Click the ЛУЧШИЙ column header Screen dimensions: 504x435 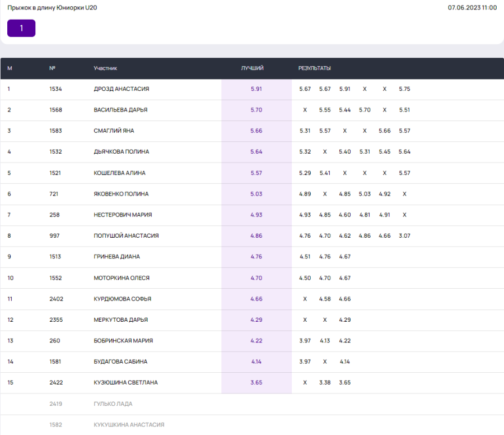click(252, 68)
